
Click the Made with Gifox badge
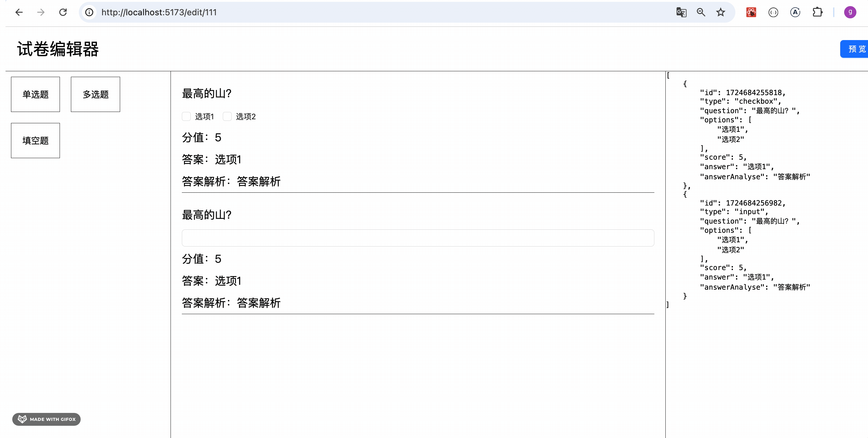pyautogui.click(x=46, y=419)
